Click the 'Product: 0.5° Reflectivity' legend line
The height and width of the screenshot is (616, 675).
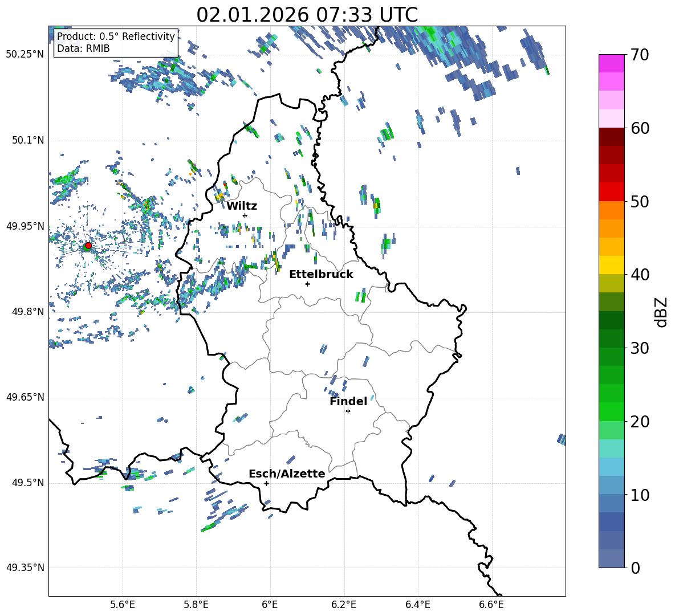click(116, 36)
